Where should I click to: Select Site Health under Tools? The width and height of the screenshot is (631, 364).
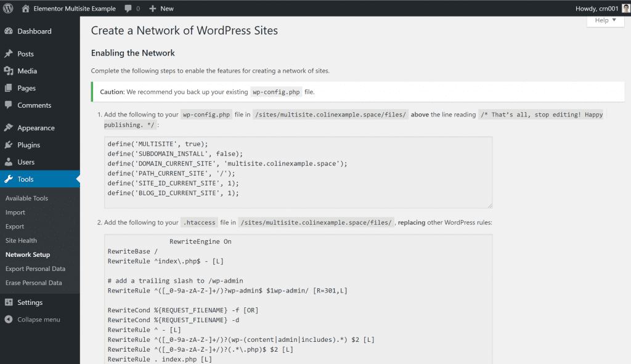click(x=21, y=241)
